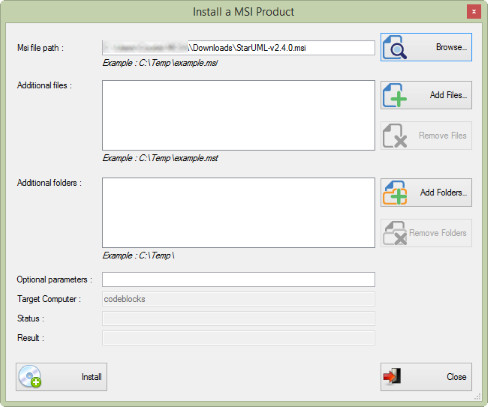Viewport: 488px width, 407px height.
Task: Click the Target Computer field showing codeblocks
Action: (238, 299)
